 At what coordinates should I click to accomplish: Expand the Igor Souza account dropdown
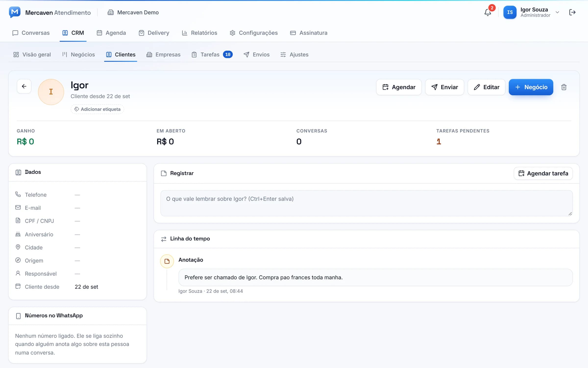tap(557, 12)
